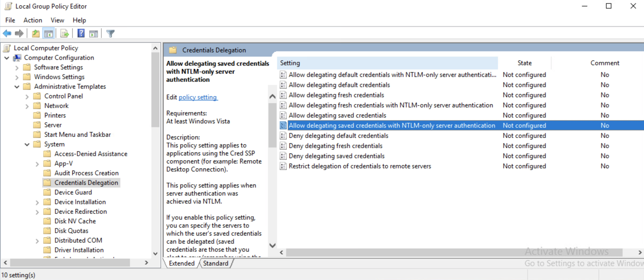
Task: Sort by the Setting column header
Action: coord(387,63)
